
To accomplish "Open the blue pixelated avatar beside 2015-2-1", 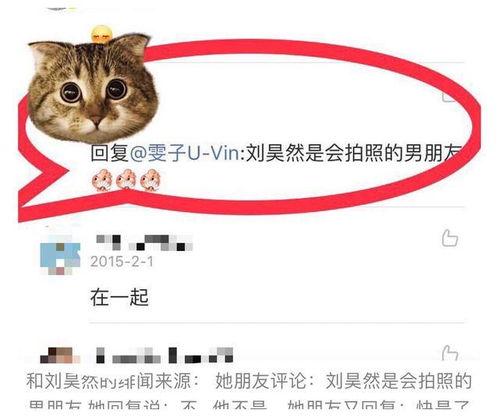I will click(x=60, y=255).
